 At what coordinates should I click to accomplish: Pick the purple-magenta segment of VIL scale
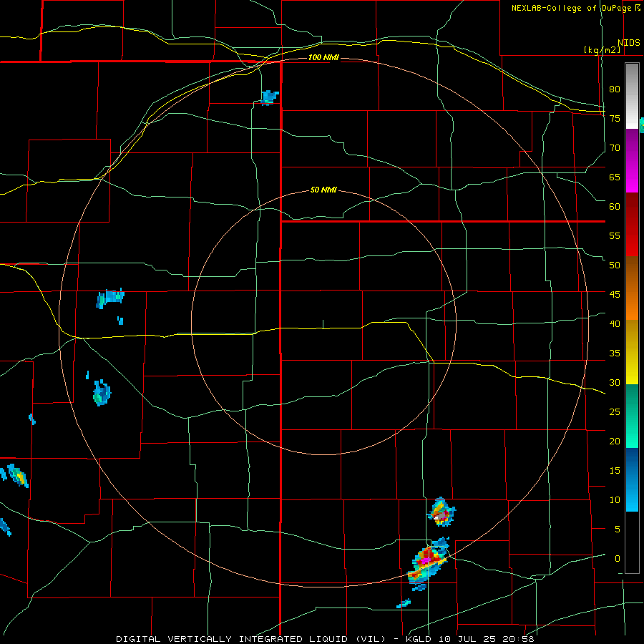pos(632,160)
